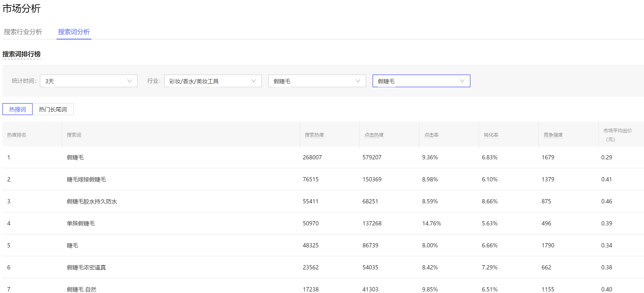Click the 竞争强度 column header
Viewport: 644px width, 293px height.
click(x=553, y=135)
